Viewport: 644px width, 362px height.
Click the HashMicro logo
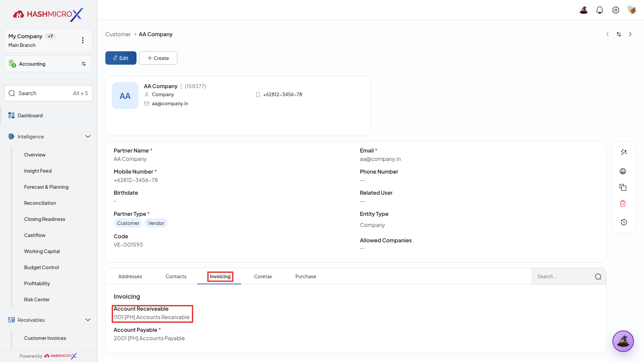(x=48, y=14)
